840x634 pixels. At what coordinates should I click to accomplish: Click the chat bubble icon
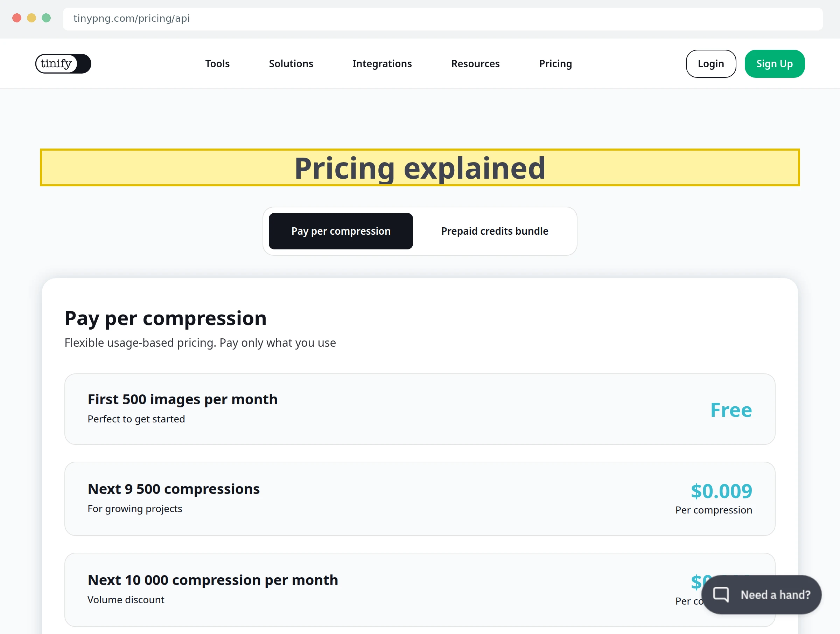[721, 594]
